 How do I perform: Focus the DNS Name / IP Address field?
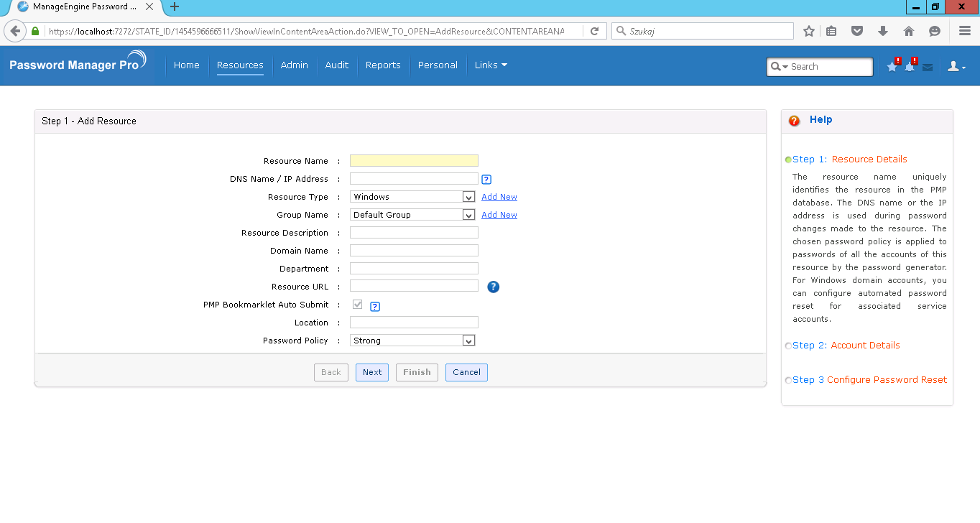click(414, 179)
